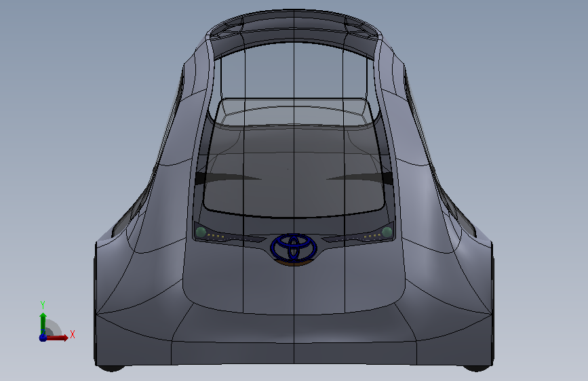Screen dimensions: 588x381
Task: Select the right green tail light lens
Action: (x=387, y=232)
